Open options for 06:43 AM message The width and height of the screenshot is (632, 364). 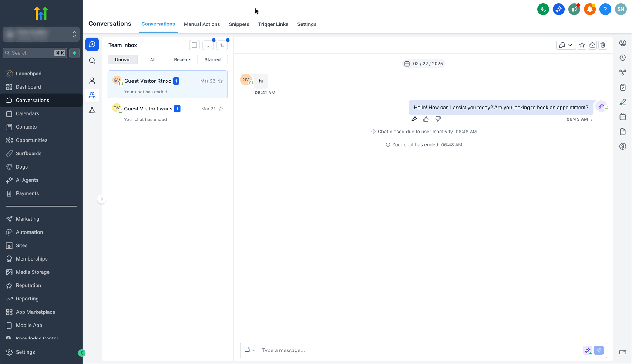tap(592, 119)
